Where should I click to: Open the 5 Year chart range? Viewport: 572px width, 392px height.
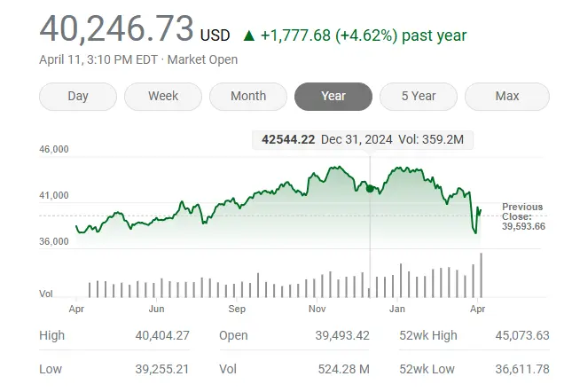419,97
